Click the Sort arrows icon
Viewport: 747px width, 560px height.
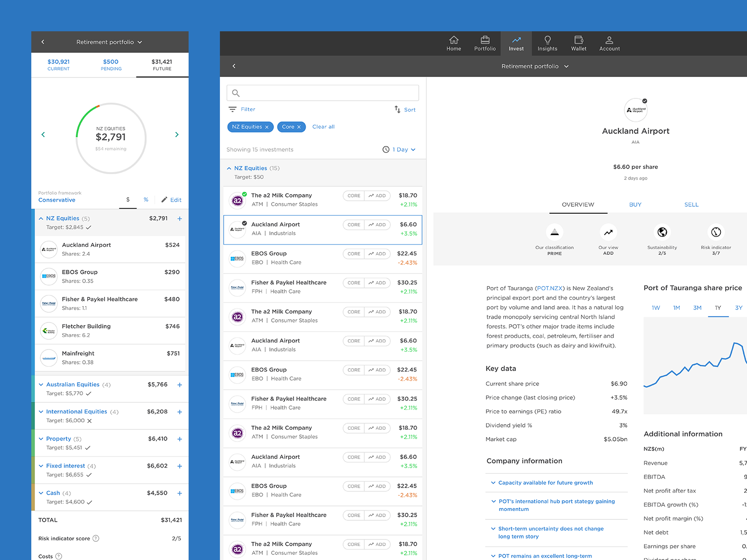point(397,109)
